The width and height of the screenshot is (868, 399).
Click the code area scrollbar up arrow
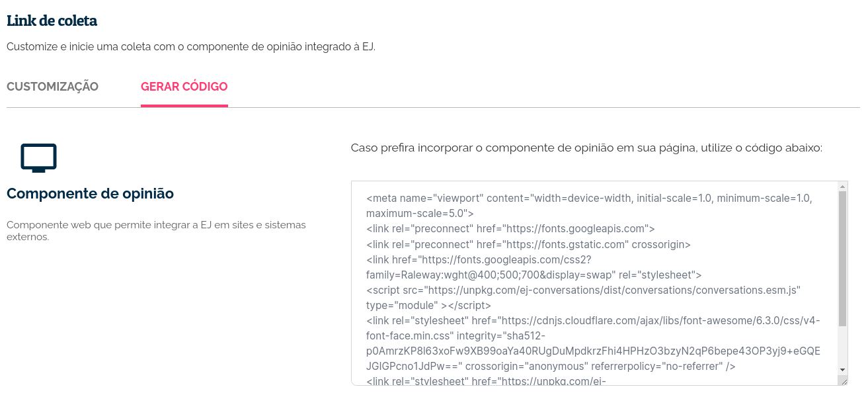pyautogui.click(x=842, y=187)
